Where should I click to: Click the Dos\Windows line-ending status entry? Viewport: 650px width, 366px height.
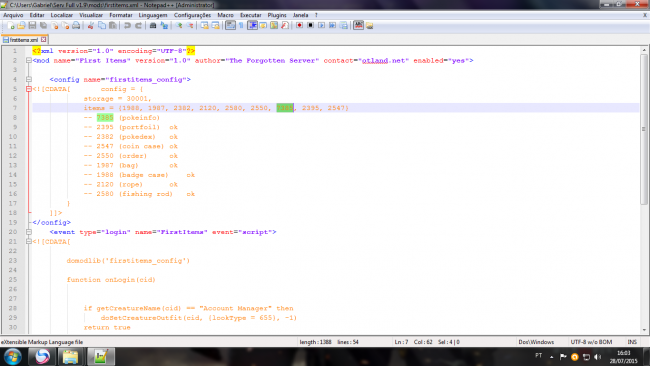tap(536, 342)
